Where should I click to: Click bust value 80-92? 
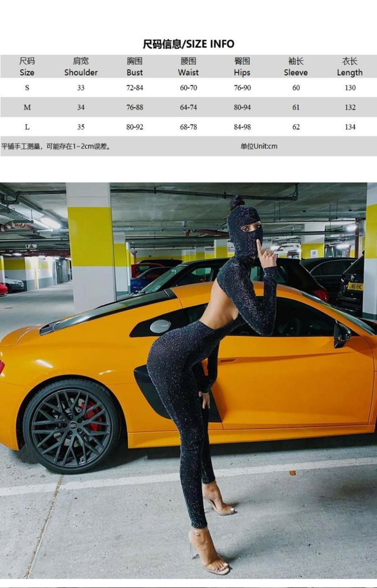(135, 127)
